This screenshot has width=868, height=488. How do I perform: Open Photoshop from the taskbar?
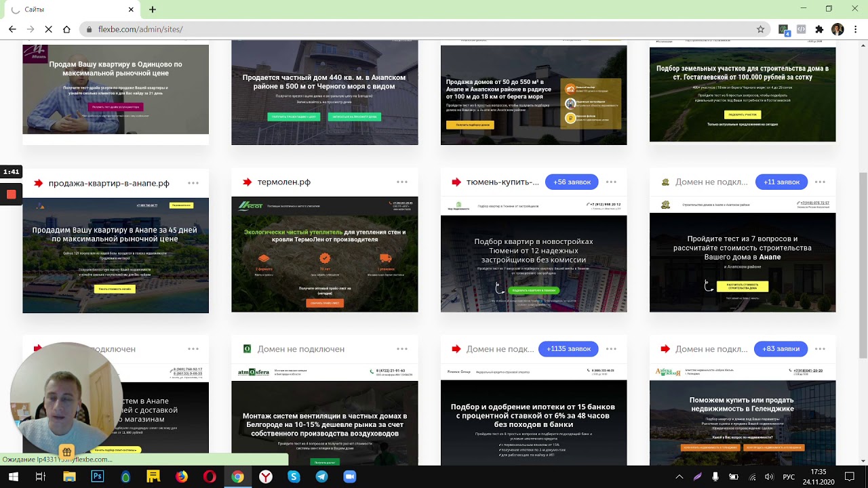point(97,476)
